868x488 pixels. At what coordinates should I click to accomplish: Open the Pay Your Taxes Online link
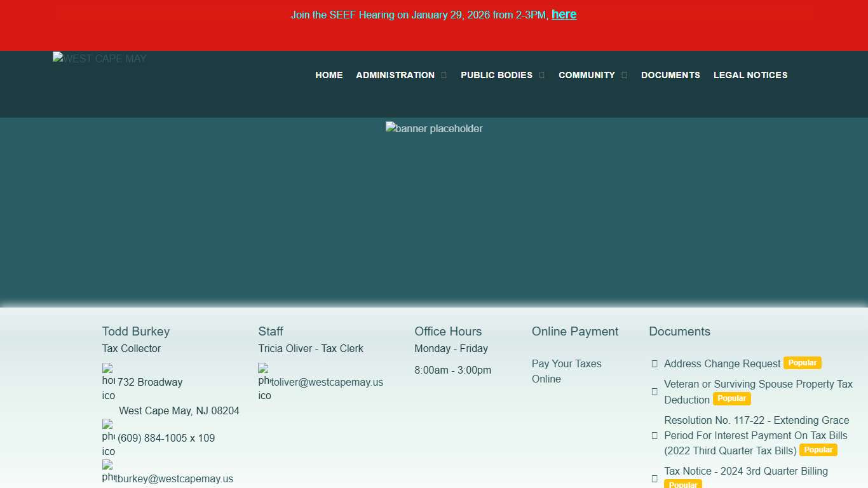[566, 371]
